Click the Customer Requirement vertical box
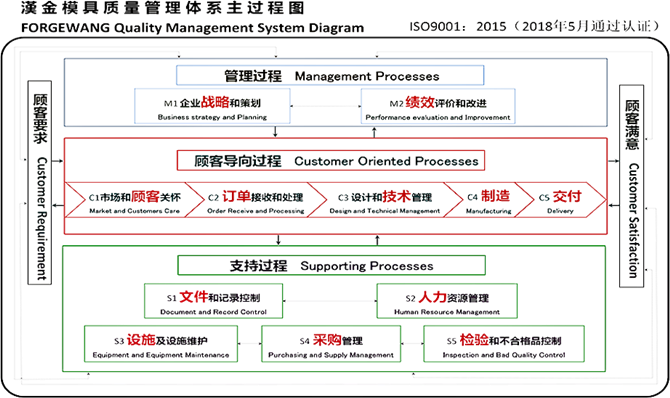Screen dimensions: 670x398 pyautogui.click(x=40, y=183)
